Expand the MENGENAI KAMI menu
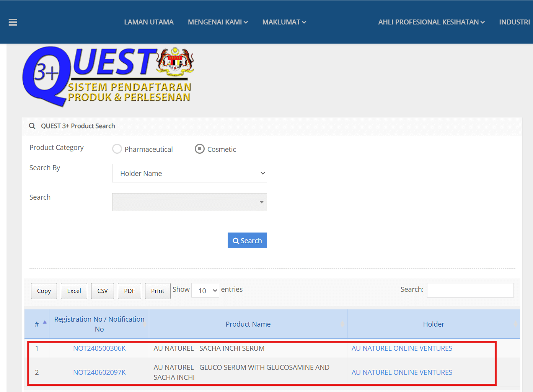This screenshot has width=533, height=392. pos(218,22)
